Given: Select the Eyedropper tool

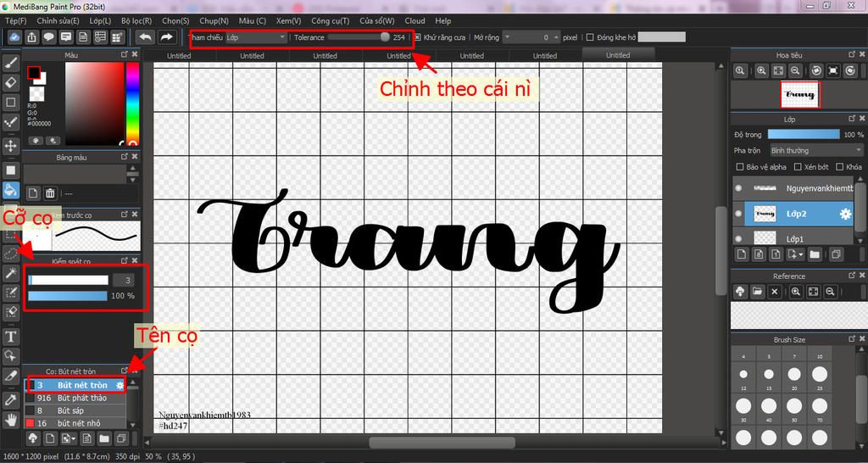Looking at the screenshot, I should tap(10, 399).
